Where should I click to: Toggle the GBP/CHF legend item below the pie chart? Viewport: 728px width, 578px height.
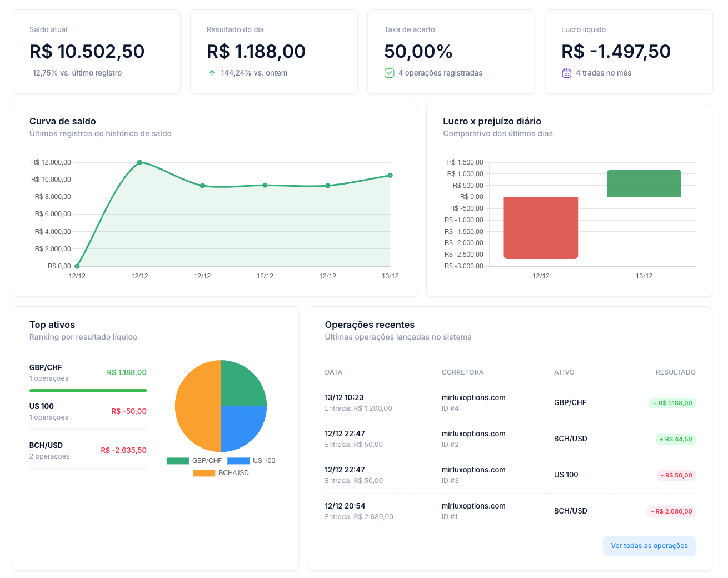206,460
